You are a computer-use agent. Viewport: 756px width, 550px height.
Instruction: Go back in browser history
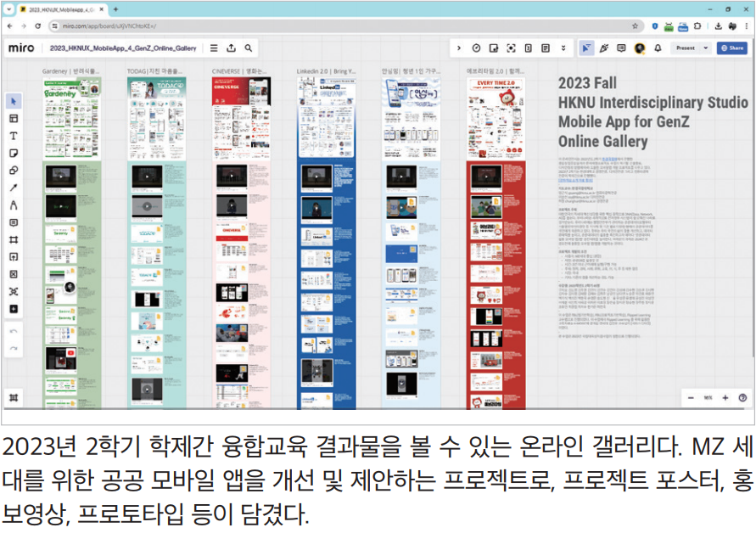tap(9, 25)
